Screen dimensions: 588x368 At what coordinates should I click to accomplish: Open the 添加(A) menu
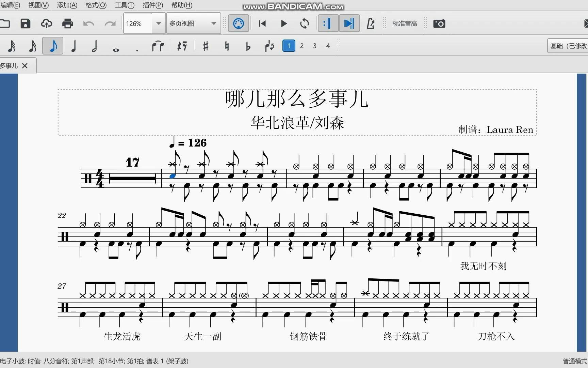[67, 5]
